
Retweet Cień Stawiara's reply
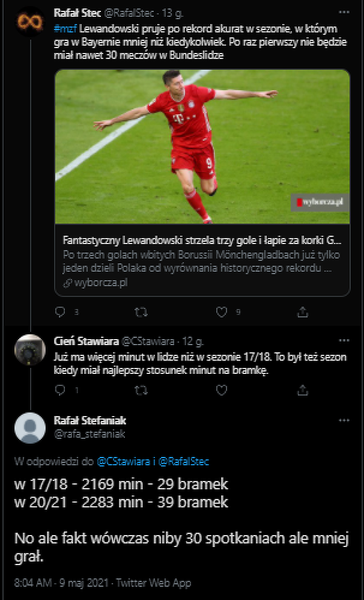coord(140,390)
